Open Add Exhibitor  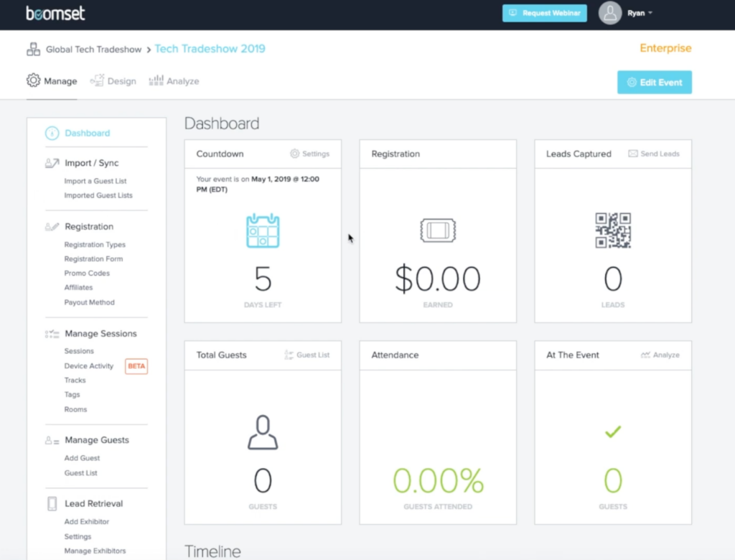[x=87, y=521]
